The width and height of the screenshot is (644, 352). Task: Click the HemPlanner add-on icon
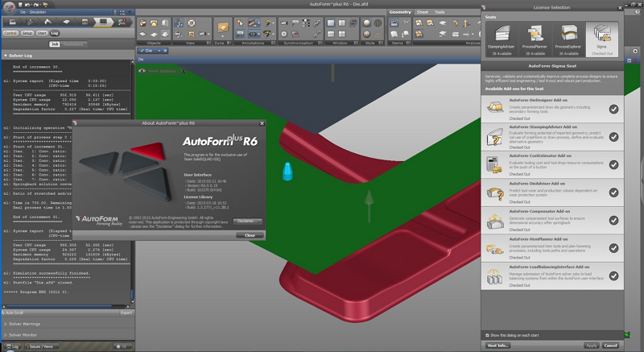pos(495,249)
